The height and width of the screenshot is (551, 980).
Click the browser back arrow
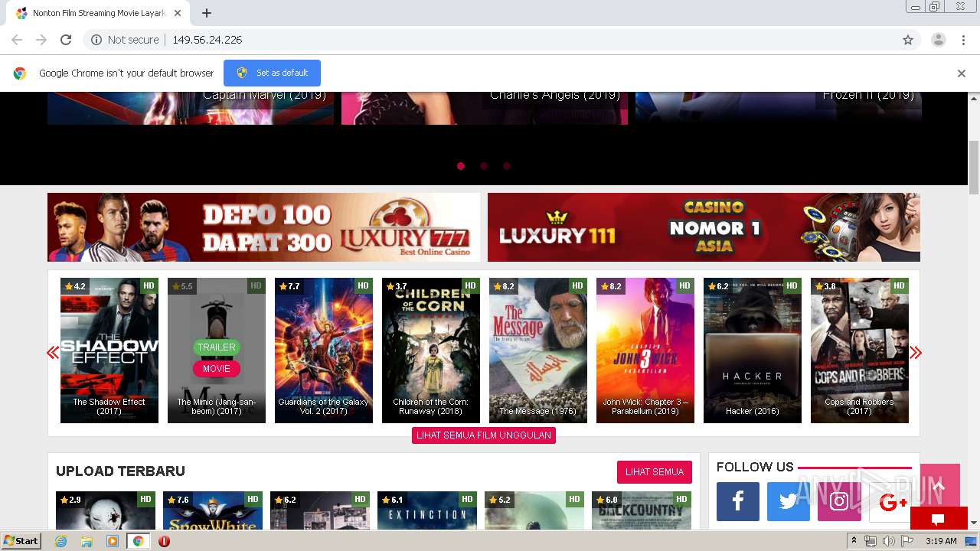point(17,40)
